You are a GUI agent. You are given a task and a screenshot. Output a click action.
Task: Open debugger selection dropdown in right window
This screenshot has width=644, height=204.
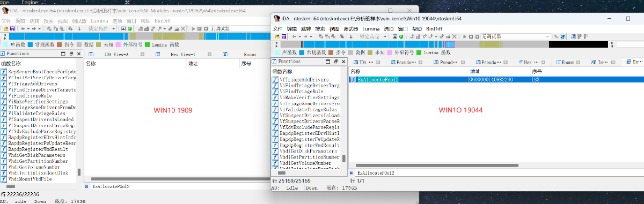pyautogui.click(x=547, y=36)
